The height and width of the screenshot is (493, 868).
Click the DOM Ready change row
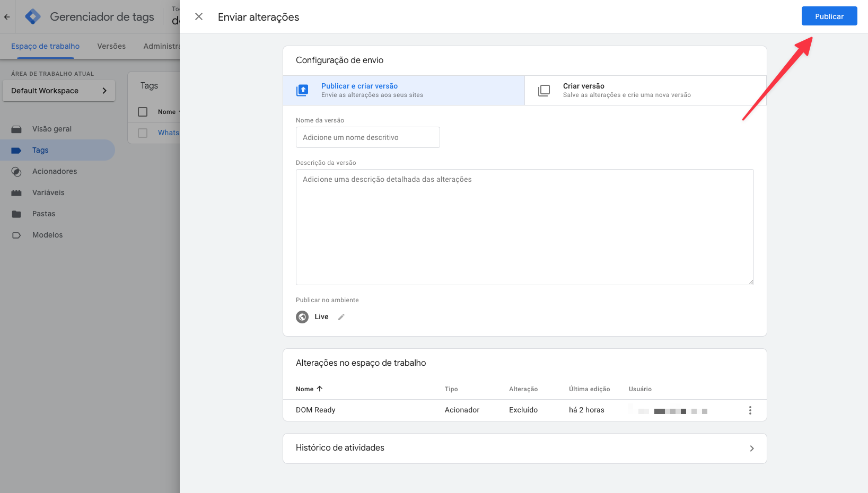pyautogui.click(x=315, y=410)
